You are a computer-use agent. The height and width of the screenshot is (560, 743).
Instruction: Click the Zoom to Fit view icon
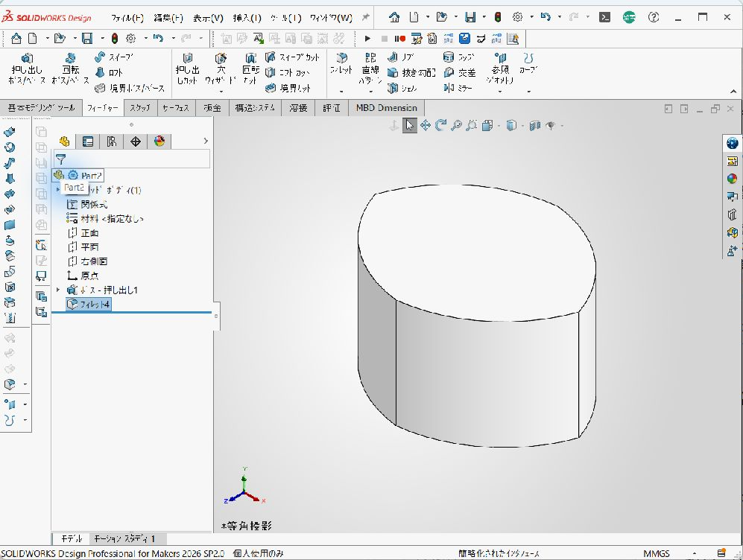456,125
